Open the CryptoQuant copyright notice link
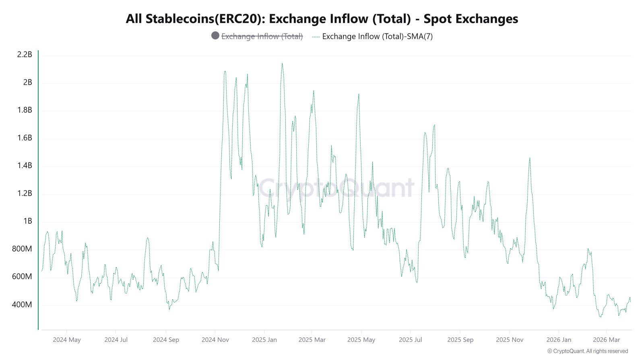644x362 pixels. point(588,351)
